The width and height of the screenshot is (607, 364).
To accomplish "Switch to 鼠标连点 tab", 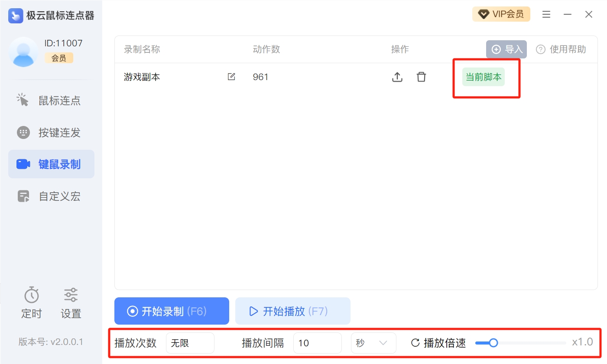I will [51, 100].
